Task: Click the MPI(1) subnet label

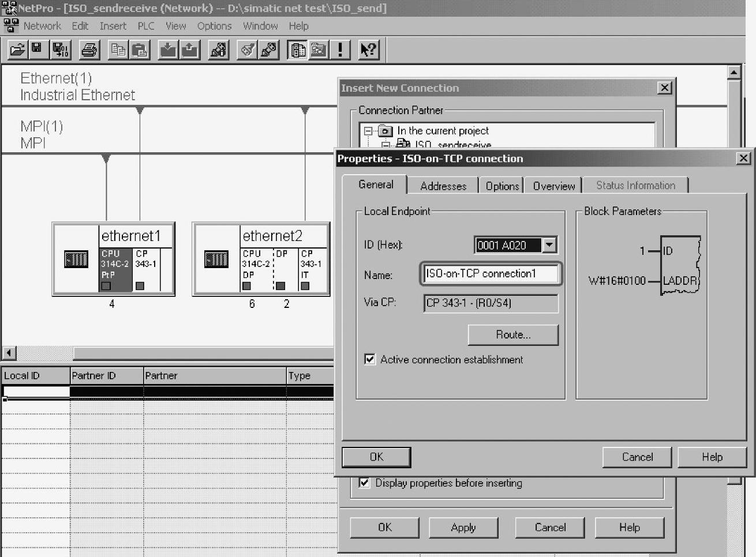Action: 42,134
